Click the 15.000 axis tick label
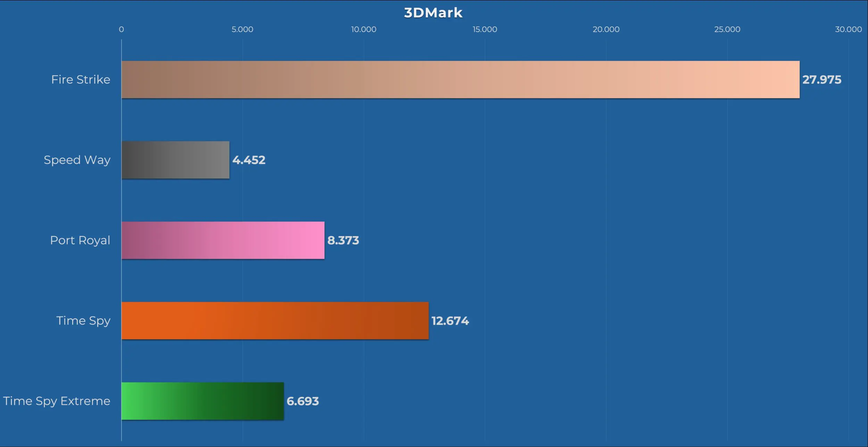This screenshot has height=447, width=868. coord(485,30)
